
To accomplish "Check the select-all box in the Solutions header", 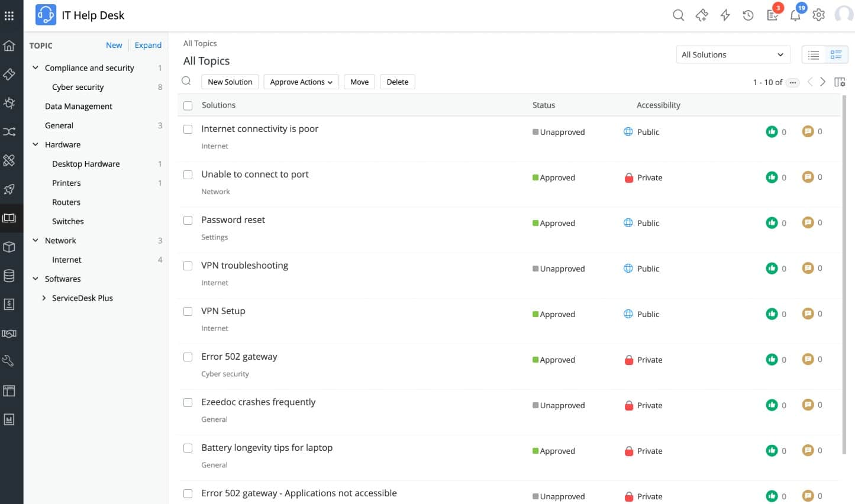I will [x=188, y=105].
